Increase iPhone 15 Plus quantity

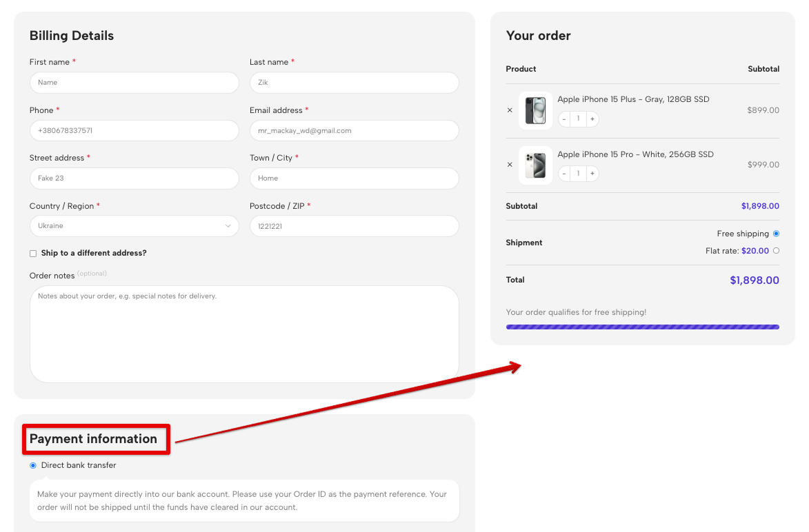click(x=592, y=119)
